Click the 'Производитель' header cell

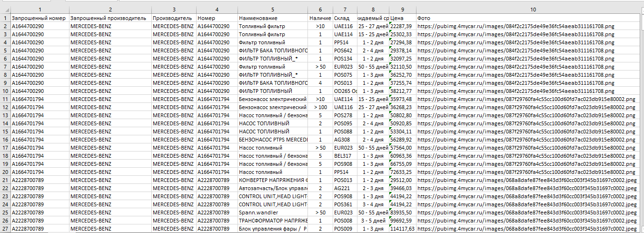(x=173, y=18)
